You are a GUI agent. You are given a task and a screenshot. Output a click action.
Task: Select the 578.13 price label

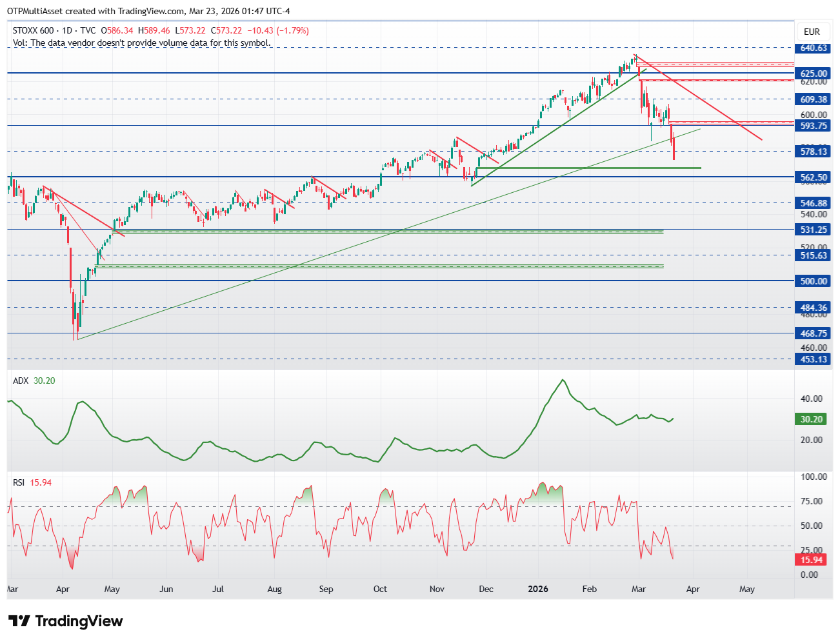[814, 152]
